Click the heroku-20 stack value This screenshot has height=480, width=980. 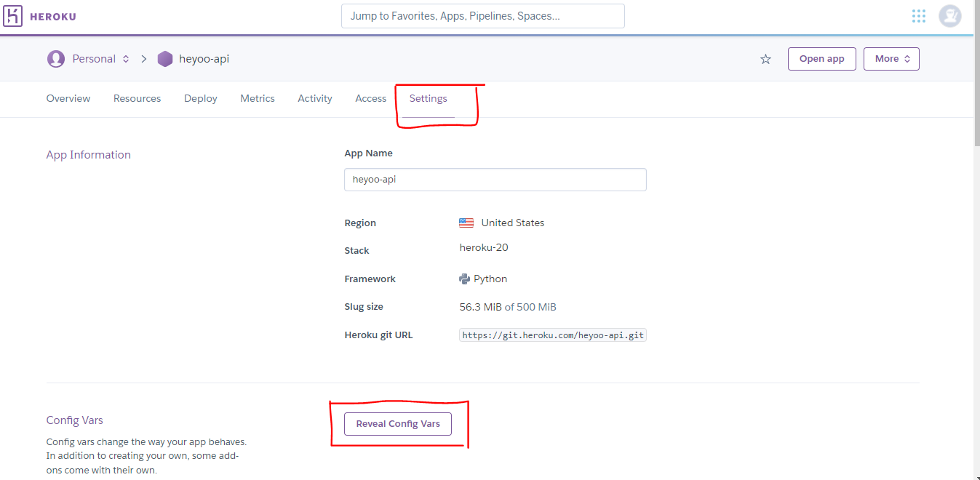[x=484, y=247]
